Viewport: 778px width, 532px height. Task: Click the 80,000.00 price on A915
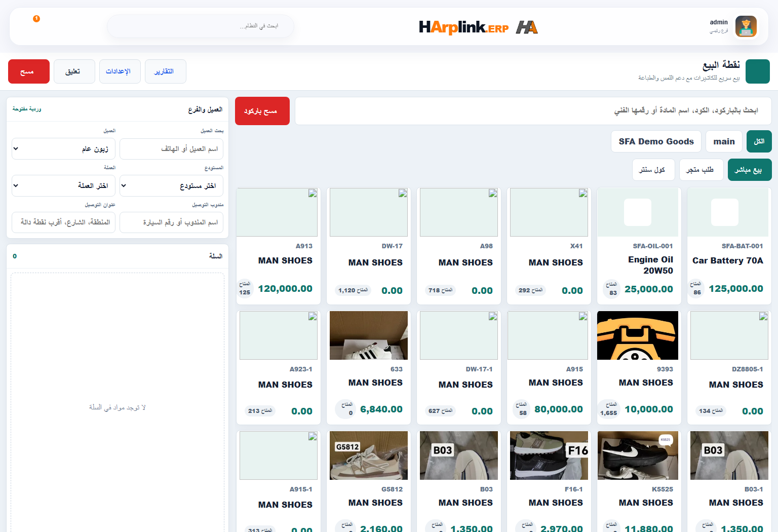(559, 409)
